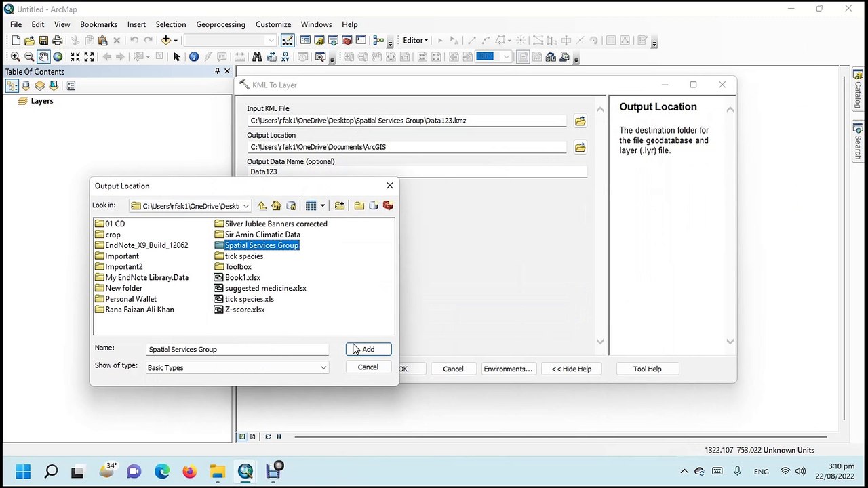Click the << Hide Help button

[572, 369]
